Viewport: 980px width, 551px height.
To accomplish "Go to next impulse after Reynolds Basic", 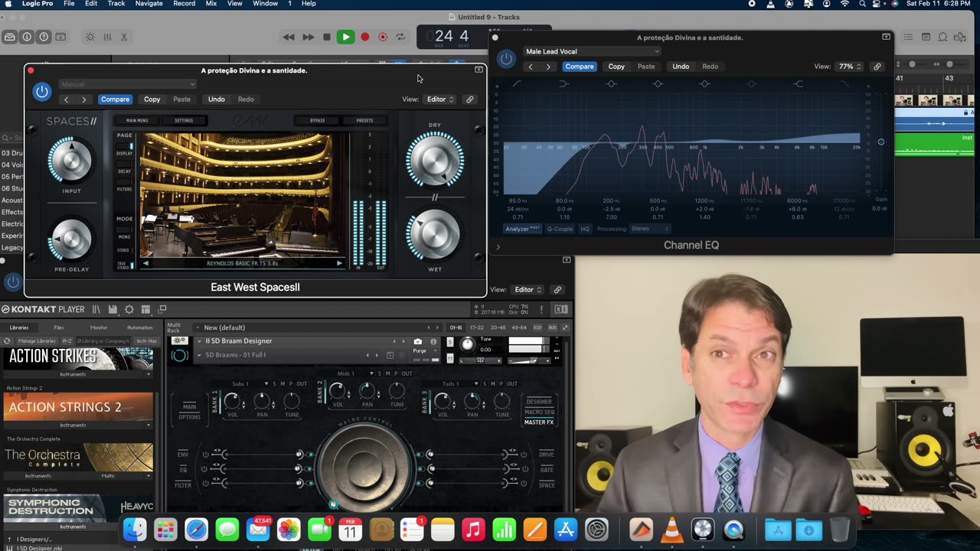I will click(x=339, y=263).
